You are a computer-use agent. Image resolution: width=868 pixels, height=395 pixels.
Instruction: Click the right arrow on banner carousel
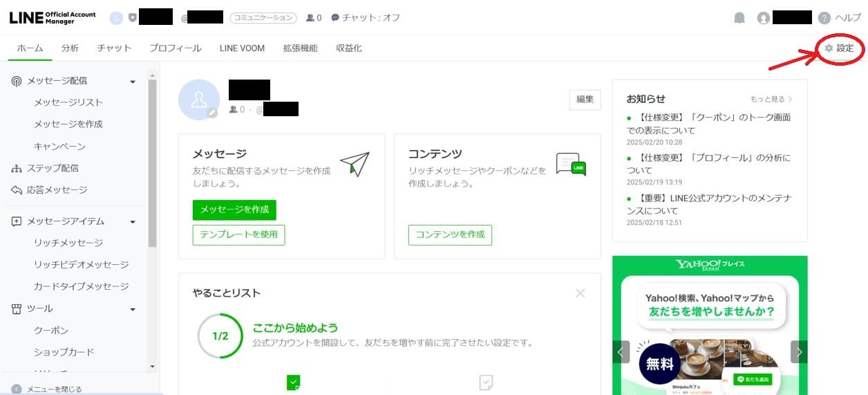[x=799, y=351]
